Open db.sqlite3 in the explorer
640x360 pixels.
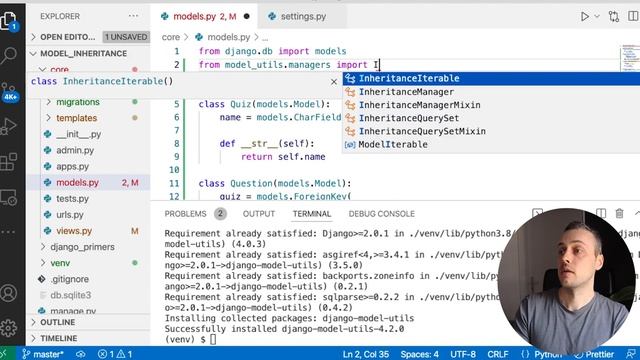tap(71, 295)
